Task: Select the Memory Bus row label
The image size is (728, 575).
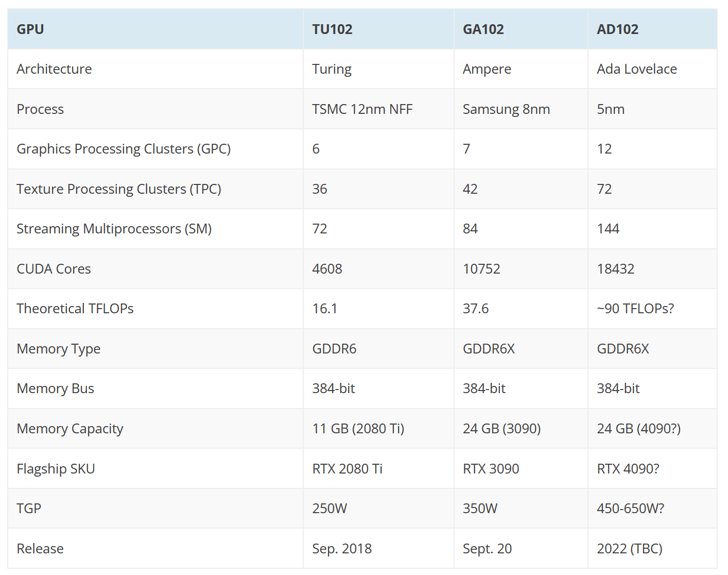Action: [56, 388]
